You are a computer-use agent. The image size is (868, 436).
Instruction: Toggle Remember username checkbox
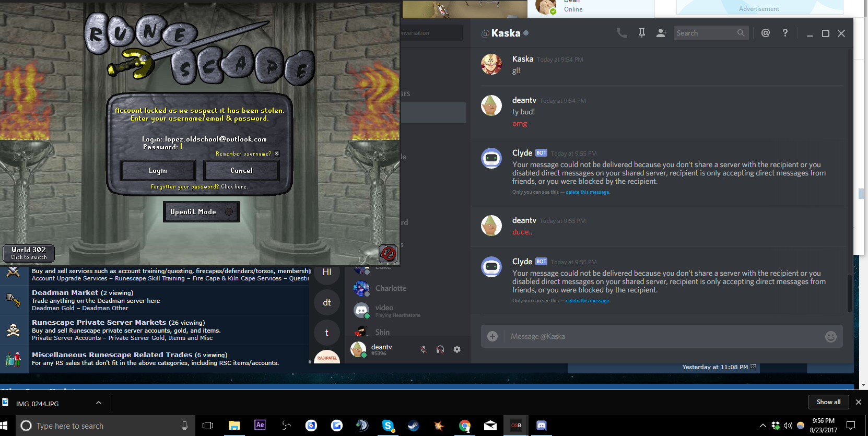[x=277, y=154]
